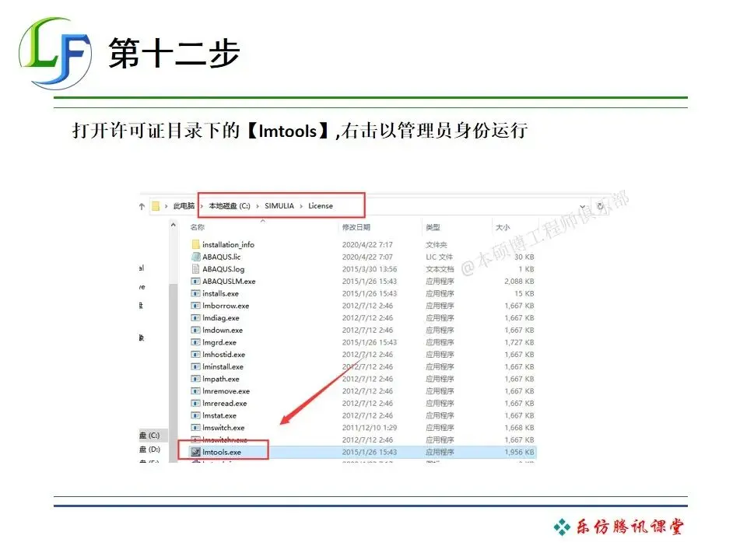The width and height of the screenshot is (747, 560).
Task: Click the size value 1,956 KB
Action: tap(519, 452)
